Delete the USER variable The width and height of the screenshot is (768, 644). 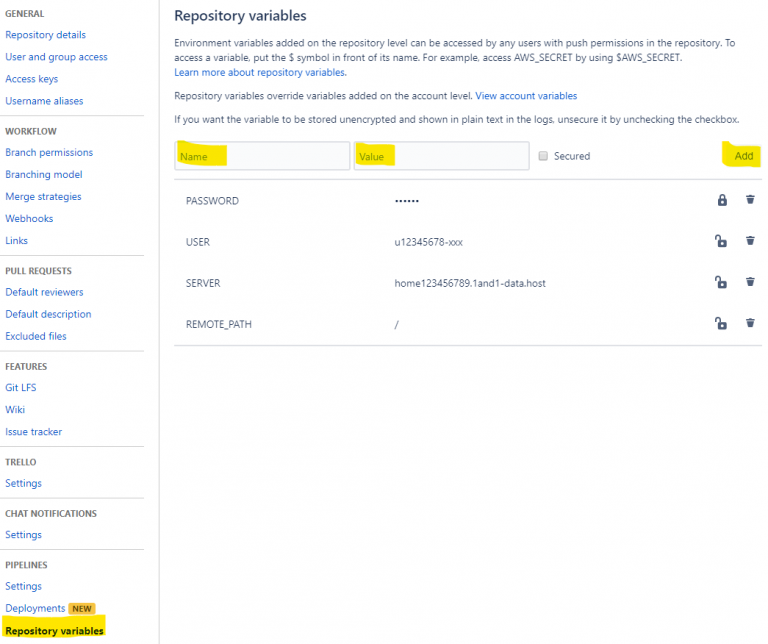pyautogui.click(x=750, y=241)
